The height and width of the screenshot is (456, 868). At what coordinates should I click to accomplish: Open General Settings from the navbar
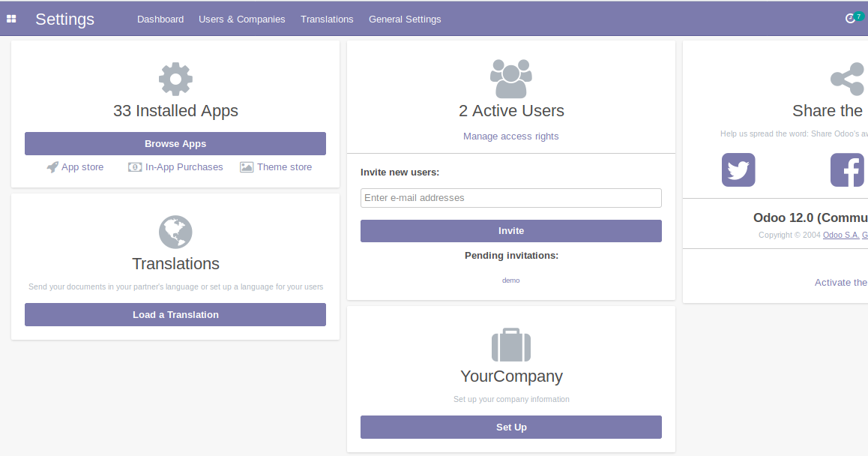click(x=405, y=19)
